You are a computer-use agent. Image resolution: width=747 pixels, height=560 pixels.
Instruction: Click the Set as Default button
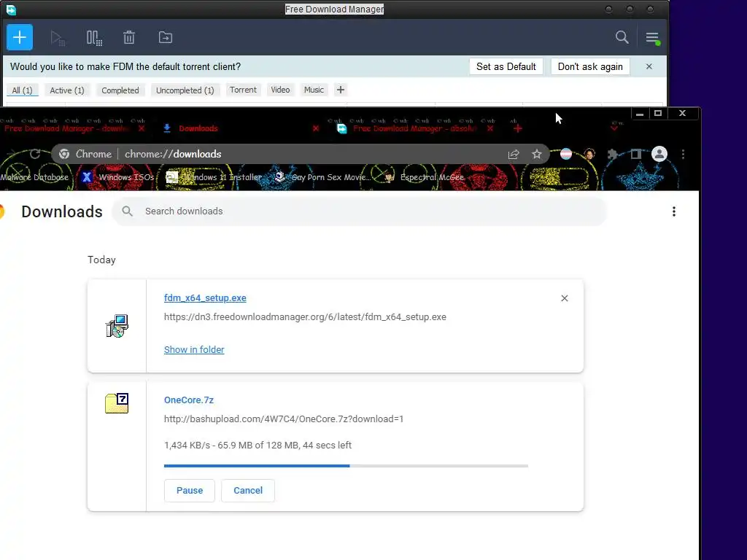(506, 66)
